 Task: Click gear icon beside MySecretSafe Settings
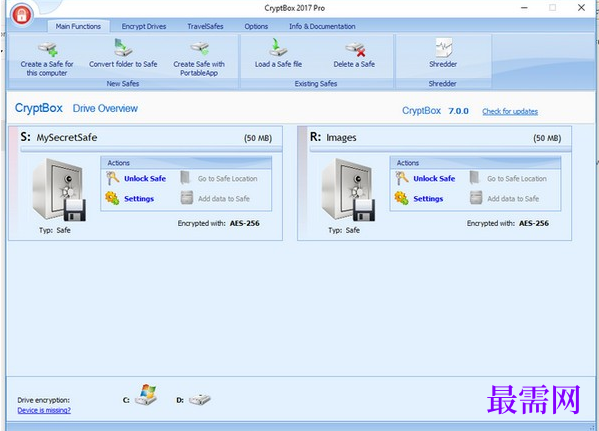[112, 198]
